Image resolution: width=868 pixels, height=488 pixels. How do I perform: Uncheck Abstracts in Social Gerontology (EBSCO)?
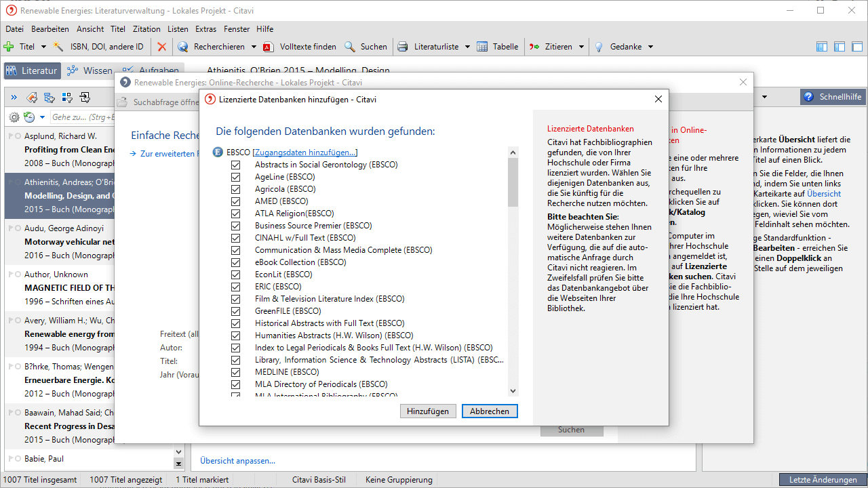click(235, 165)
